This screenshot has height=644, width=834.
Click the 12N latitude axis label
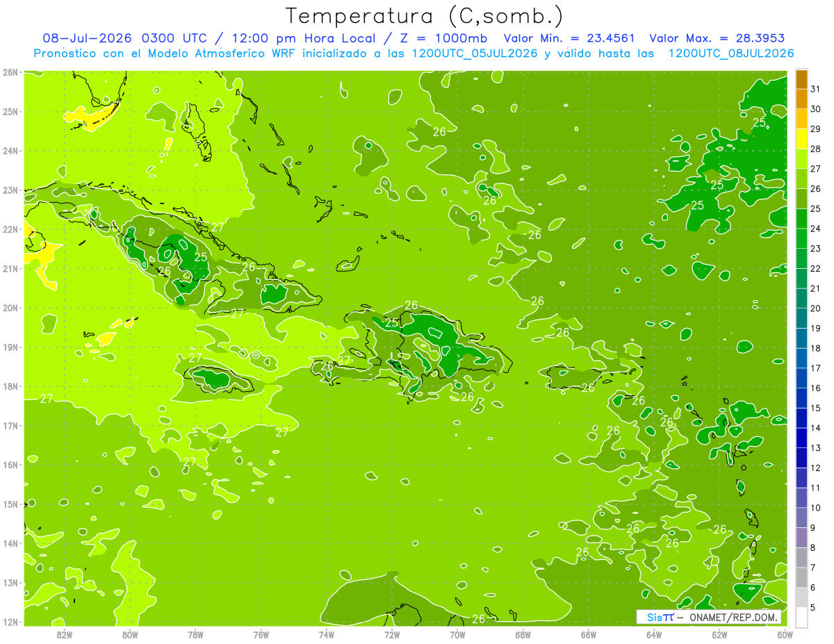[x=10, y=622]
